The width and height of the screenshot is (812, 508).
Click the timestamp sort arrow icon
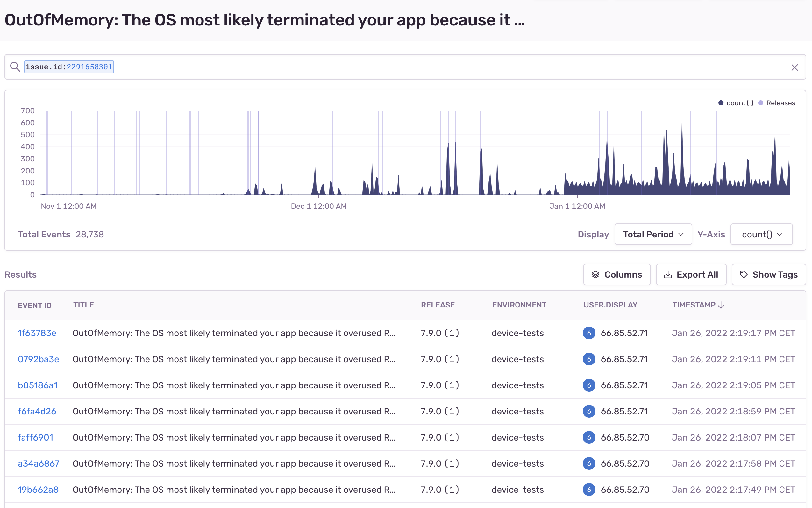click(x=721, y=305)
